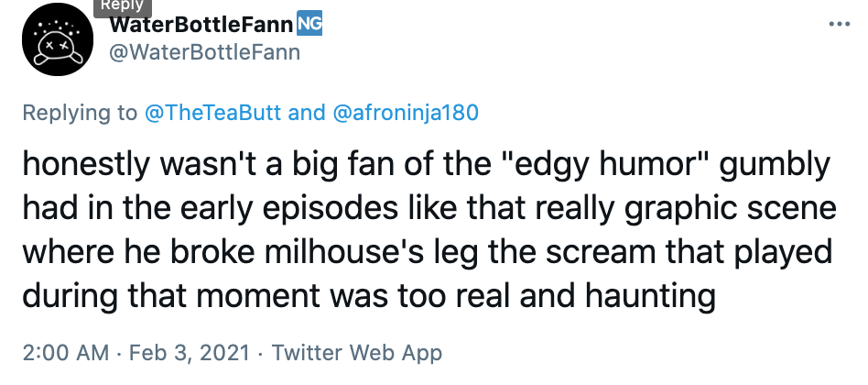Click the partially visible Reply label
Viewport: 868px width, 385px height.
(x=122, y=5)
